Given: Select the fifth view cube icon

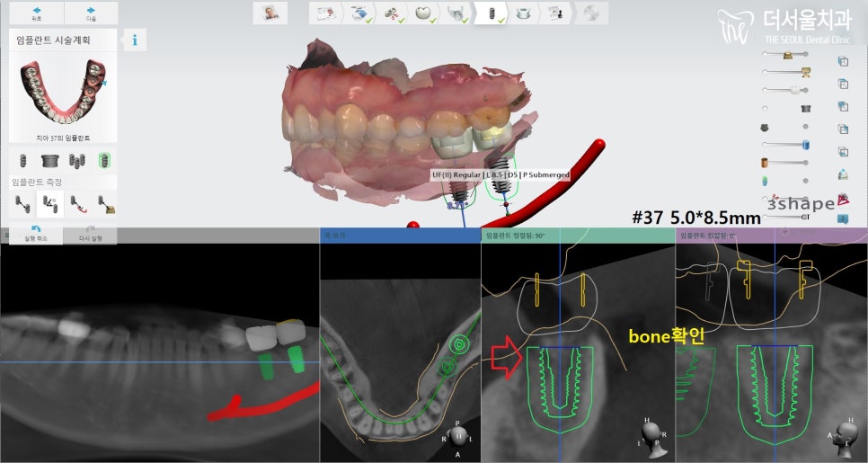Looking at the screenshot, I should pos(843,152).
